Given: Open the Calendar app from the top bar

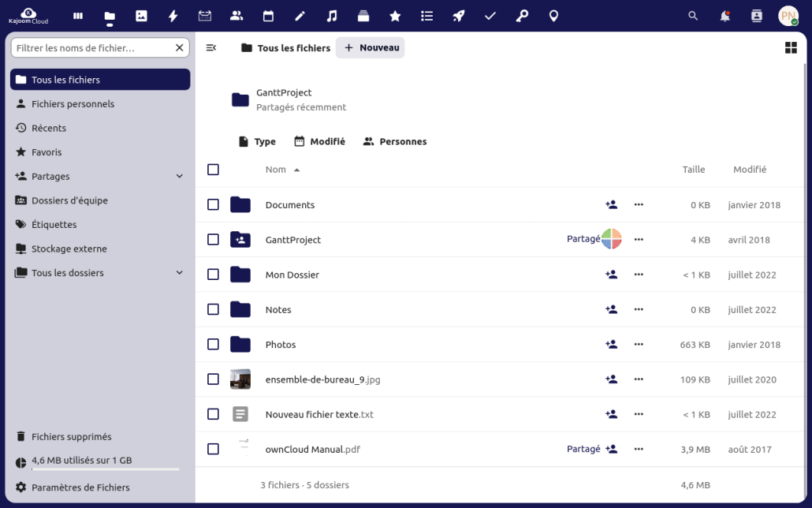Looking at the screenshot, I should click(x=268, y=16).
